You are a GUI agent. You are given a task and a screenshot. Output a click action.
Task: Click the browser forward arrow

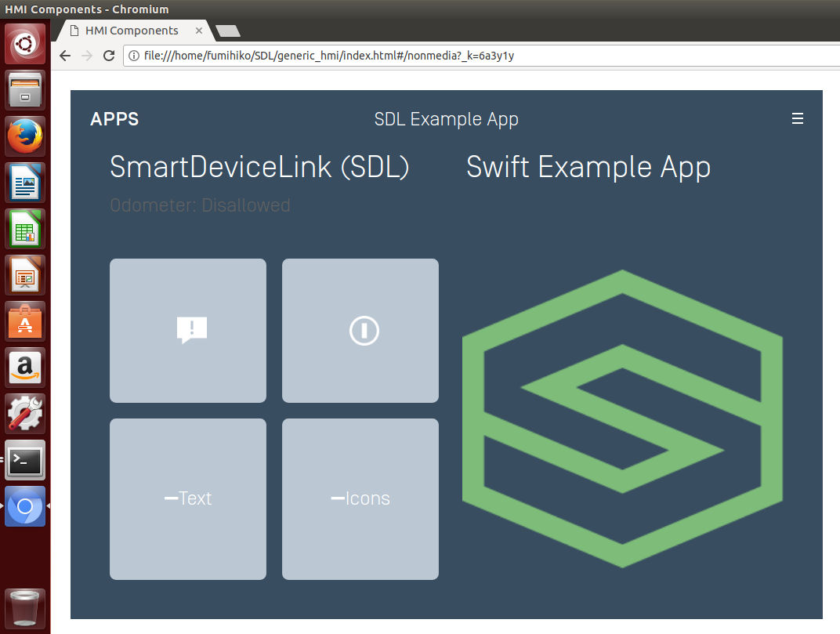tap(87, 56)
